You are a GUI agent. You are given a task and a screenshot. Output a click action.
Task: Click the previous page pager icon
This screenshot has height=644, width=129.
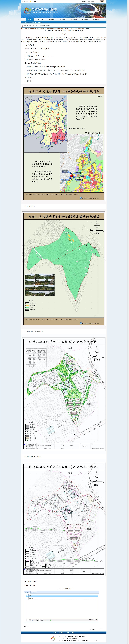35,620
